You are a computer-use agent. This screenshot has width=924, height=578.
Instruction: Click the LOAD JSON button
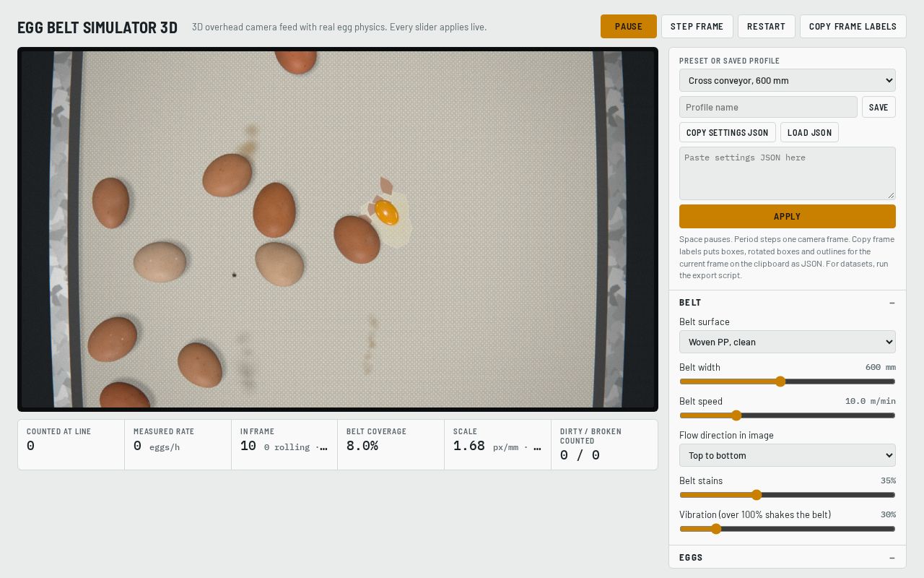click(809, 132)
